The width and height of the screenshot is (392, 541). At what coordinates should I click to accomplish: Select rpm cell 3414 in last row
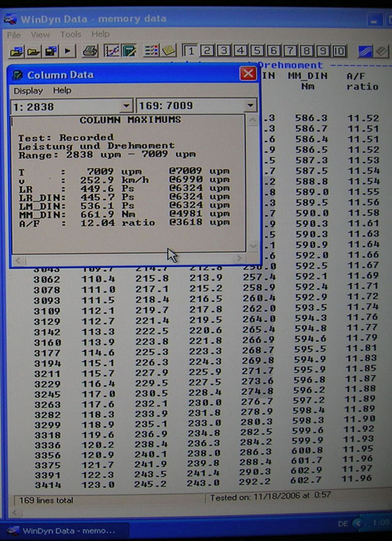(x=48, y=485)
